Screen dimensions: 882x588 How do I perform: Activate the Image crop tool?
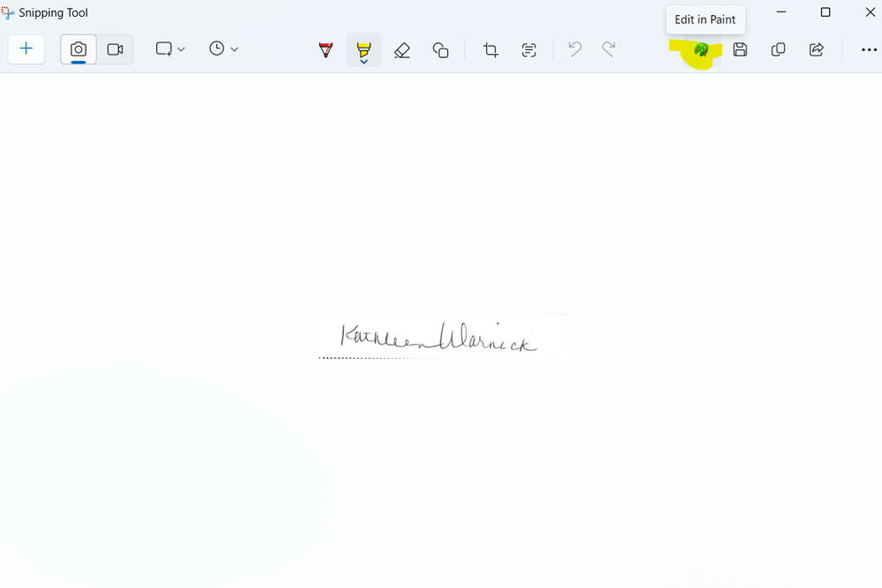[490, 50]
